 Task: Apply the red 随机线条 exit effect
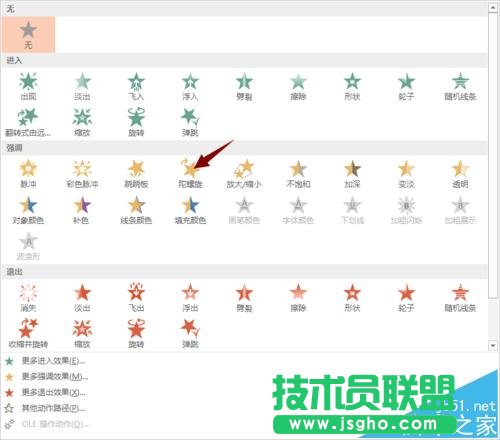coord(460,298)
